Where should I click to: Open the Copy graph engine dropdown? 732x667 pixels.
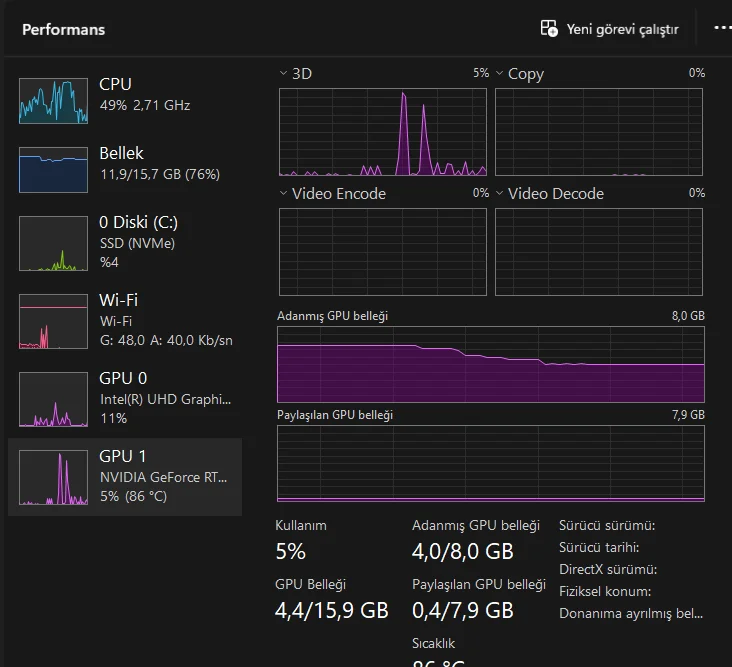(500, 73)
